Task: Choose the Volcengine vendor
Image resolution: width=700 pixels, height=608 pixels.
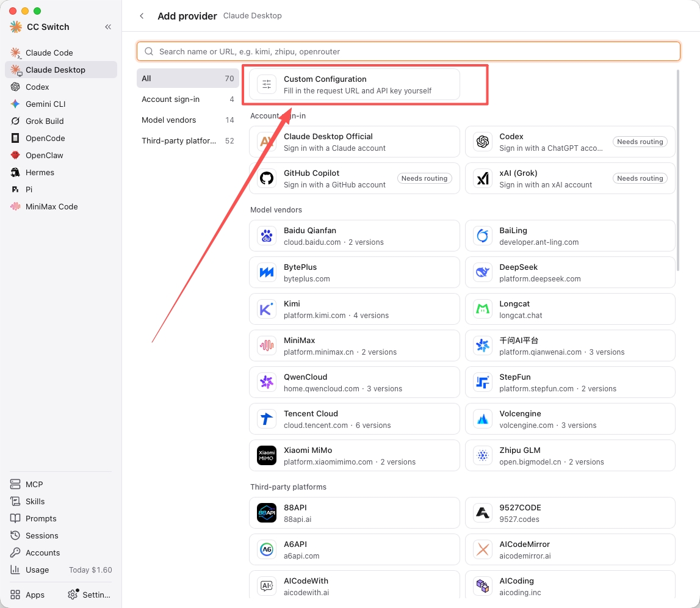Action: [570, 419]
